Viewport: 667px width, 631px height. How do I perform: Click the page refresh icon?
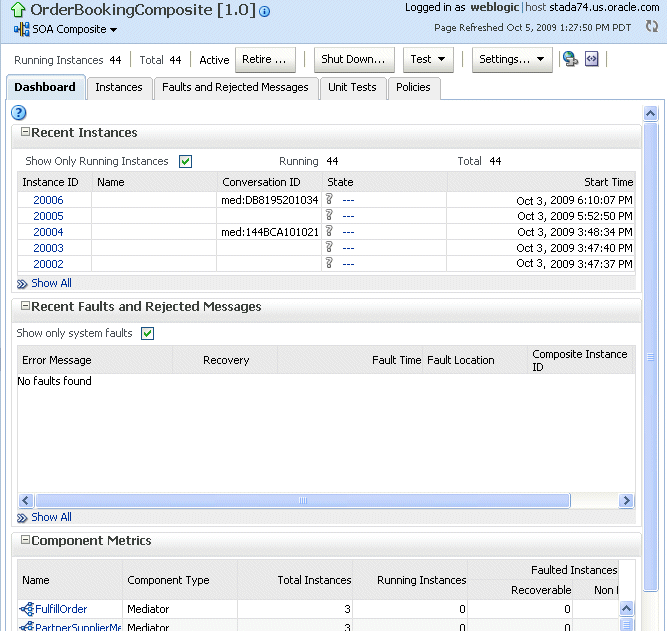click(651, 26)
